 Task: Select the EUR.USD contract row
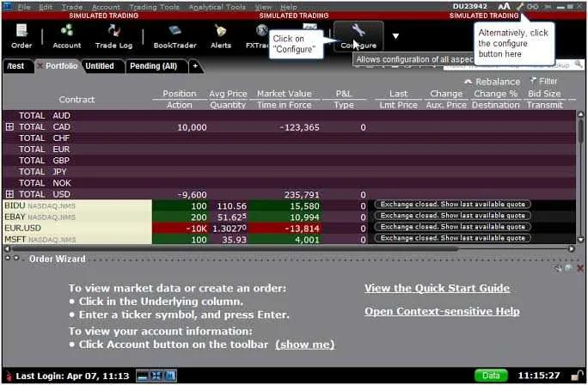pos(77,228)
